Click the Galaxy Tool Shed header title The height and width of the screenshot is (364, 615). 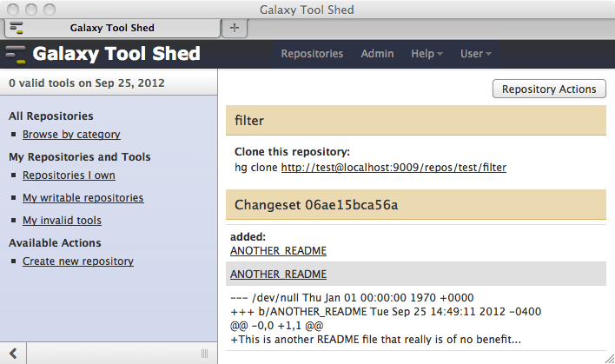(116, 54)
